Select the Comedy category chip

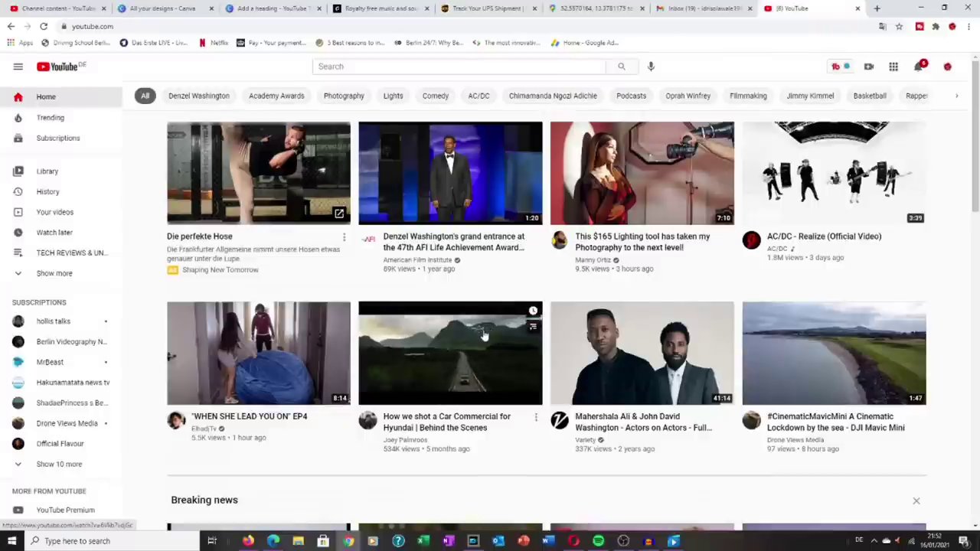pos(435,96)
